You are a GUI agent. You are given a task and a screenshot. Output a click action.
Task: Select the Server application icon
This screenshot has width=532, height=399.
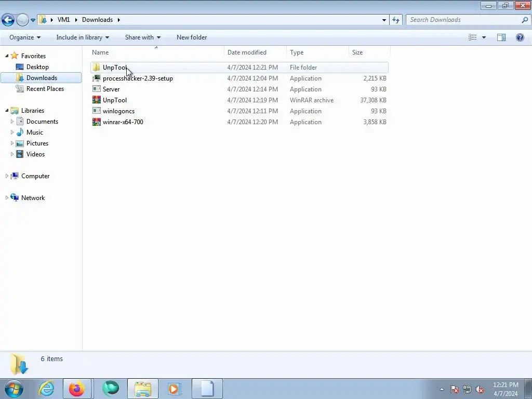(96, 89)
